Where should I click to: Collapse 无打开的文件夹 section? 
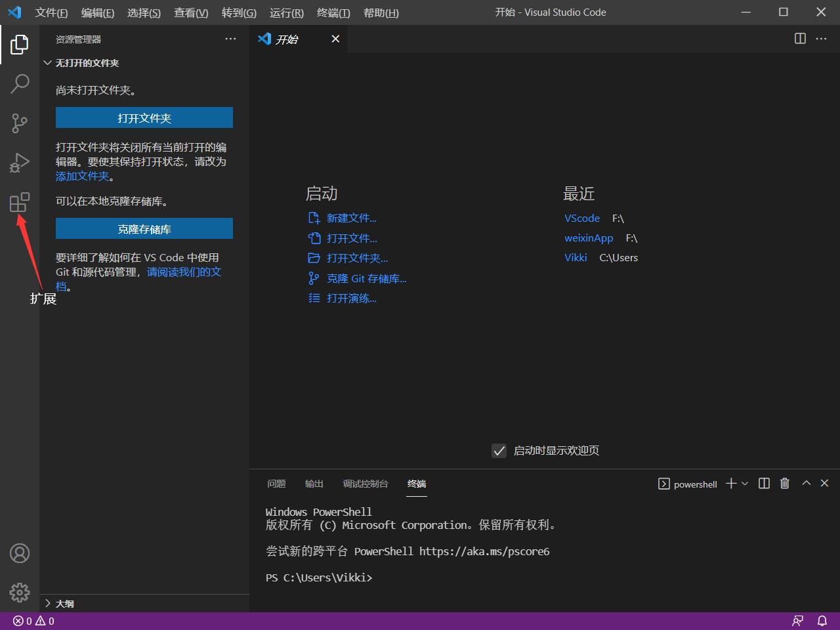(47, 63)
